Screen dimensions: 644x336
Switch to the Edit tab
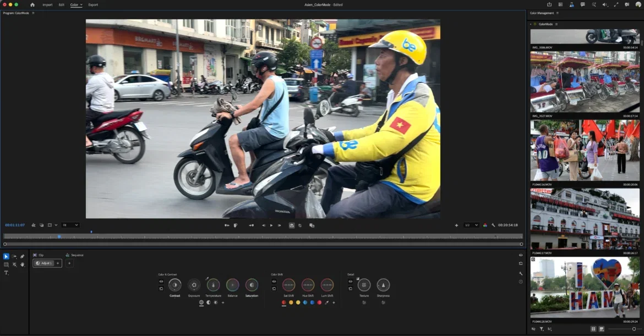click(x=61, y=5)
